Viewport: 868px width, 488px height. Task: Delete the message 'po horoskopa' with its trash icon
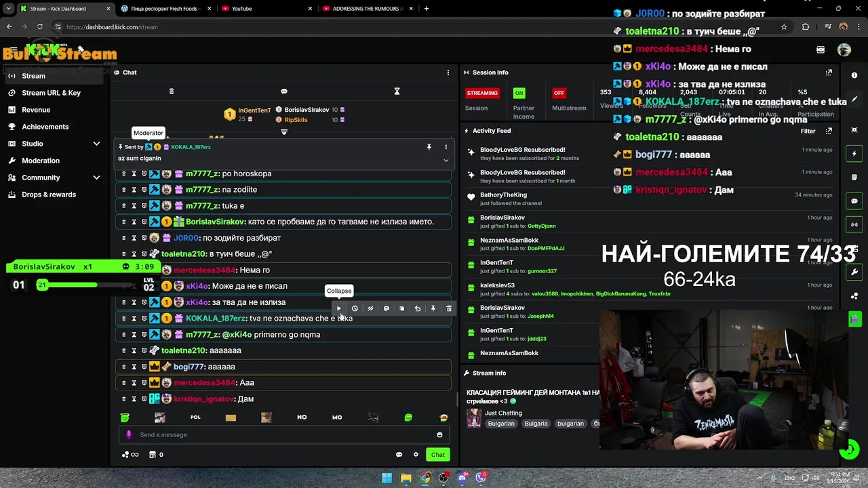pos(123,174)
